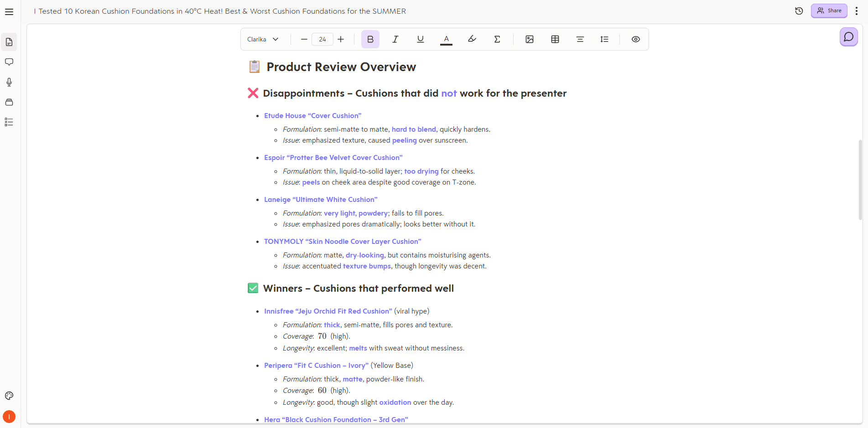Screen dimensions: 868x428
Task: Open the purple comment panel button
Action: (x=849, y=37)
